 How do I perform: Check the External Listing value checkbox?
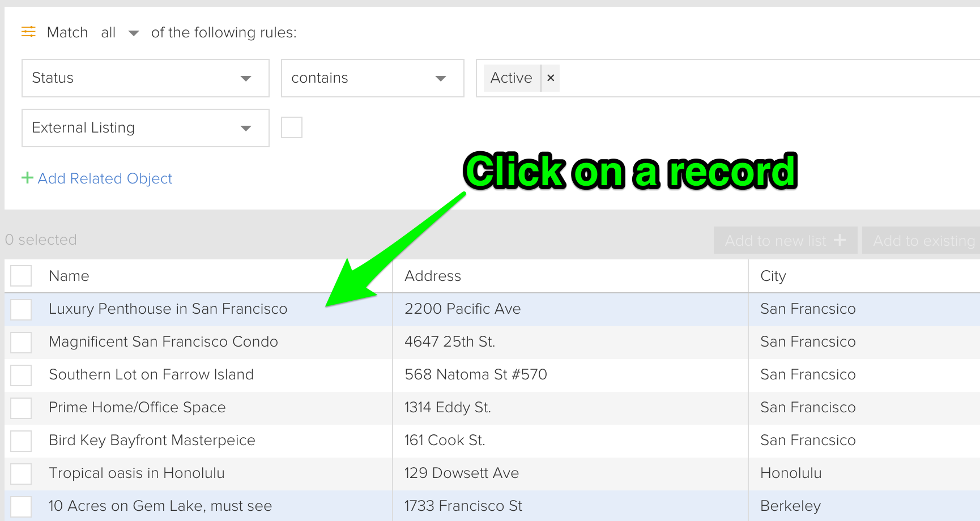point(292,127)
